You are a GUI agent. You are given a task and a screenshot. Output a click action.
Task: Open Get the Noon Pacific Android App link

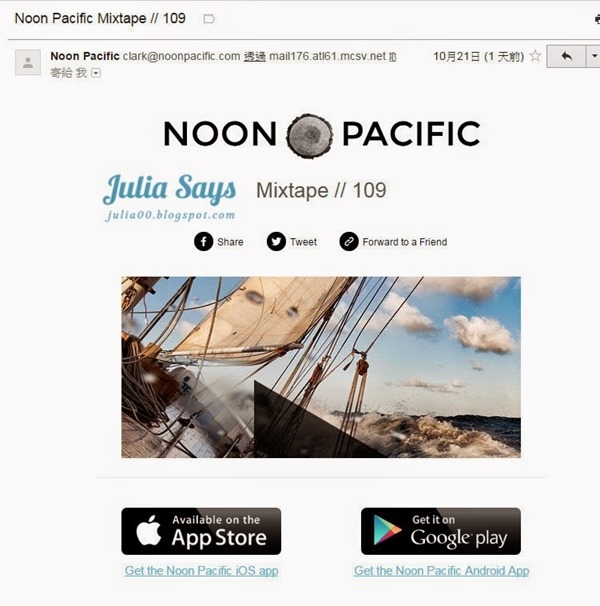point(441,571)
